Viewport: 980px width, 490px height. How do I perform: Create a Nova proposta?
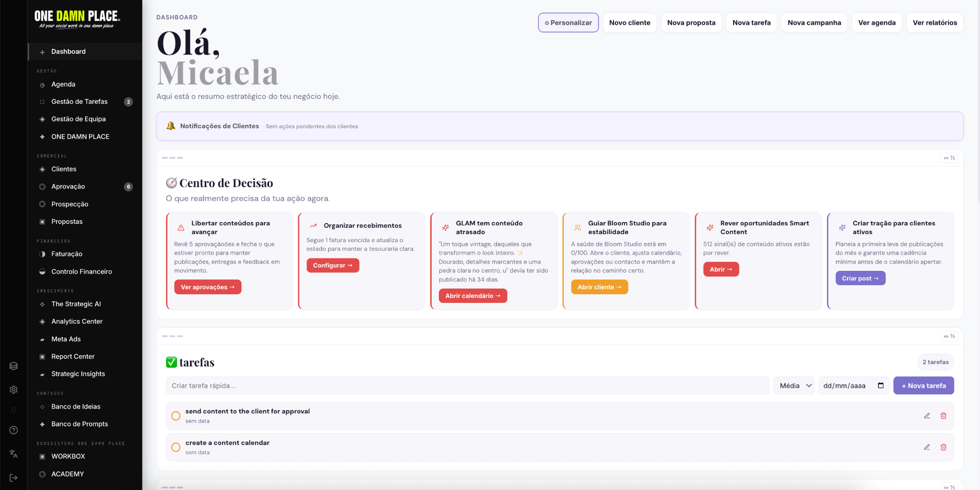[x=691, y=22]
